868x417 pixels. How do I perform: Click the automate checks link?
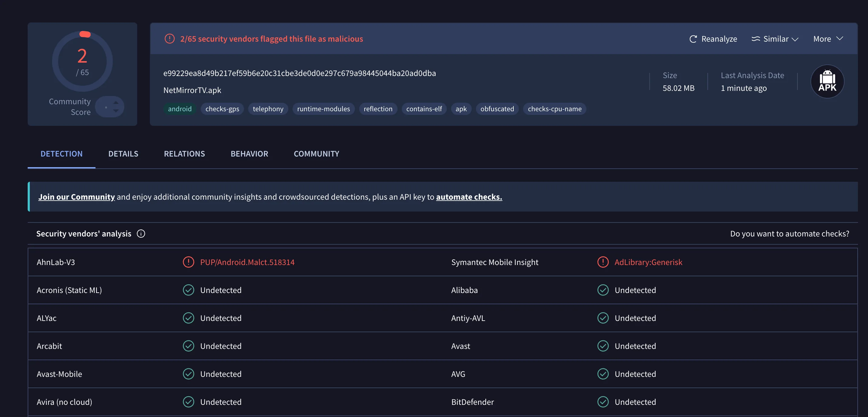pyautogui.click(x=469, y=197)
